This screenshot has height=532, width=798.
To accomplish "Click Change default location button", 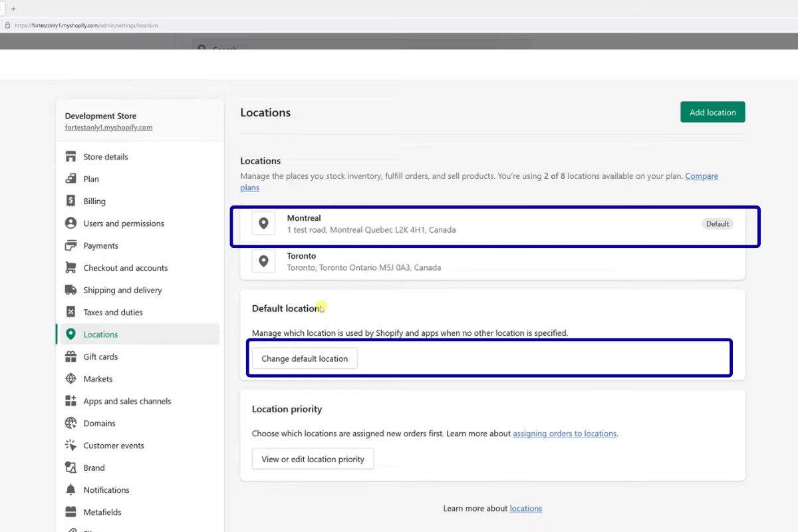I will pos(305,358).
